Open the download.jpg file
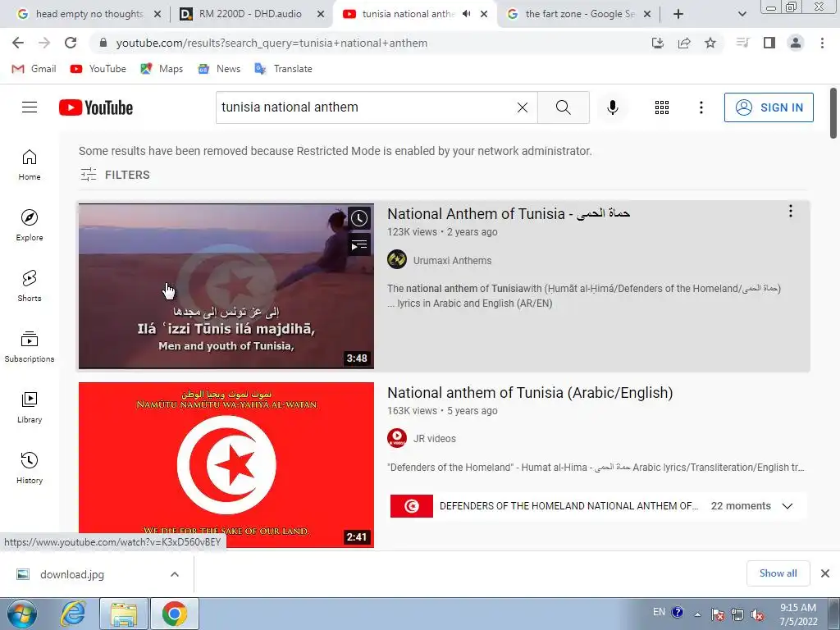The width and height of the screenshot is (840, 630). [72, 574]
